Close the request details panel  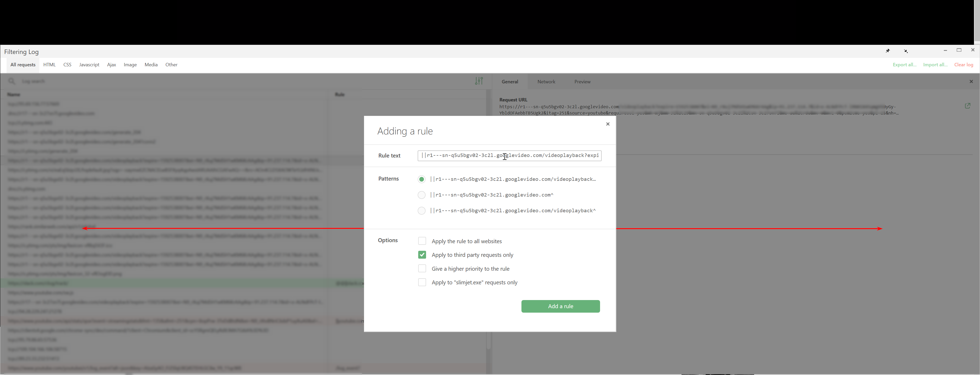(x=971, y=82)
